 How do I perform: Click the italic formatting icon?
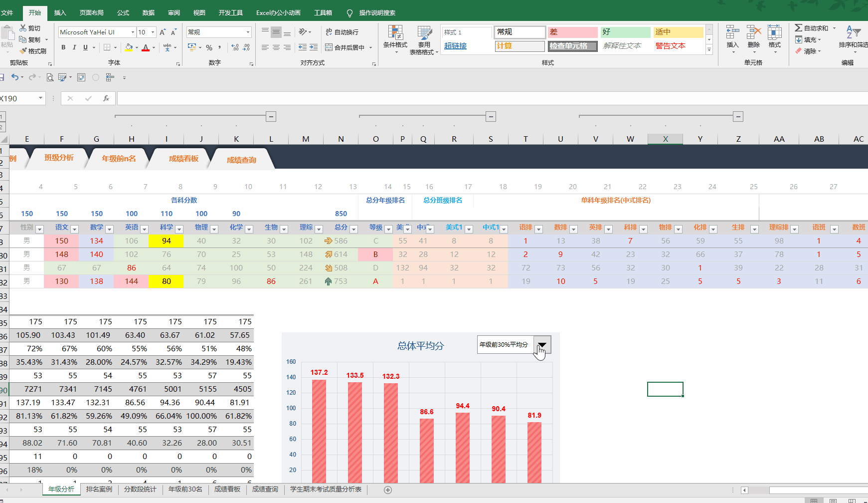pyautogui.click(x=74, y=47)
